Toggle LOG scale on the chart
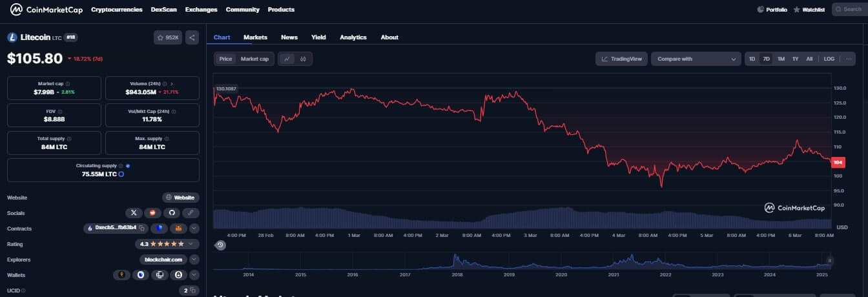The height and width of the screenshot is (297, 868). point(829,59)
